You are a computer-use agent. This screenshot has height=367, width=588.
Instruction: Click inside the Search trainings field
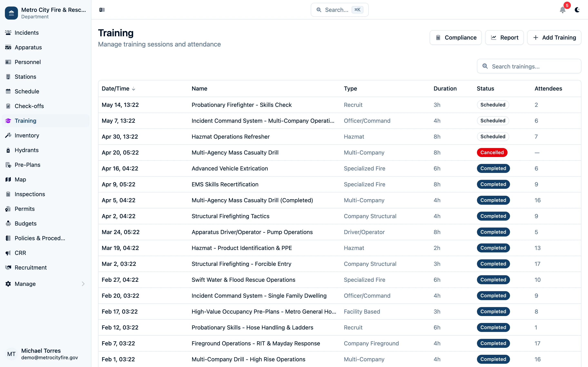point(529,66)
